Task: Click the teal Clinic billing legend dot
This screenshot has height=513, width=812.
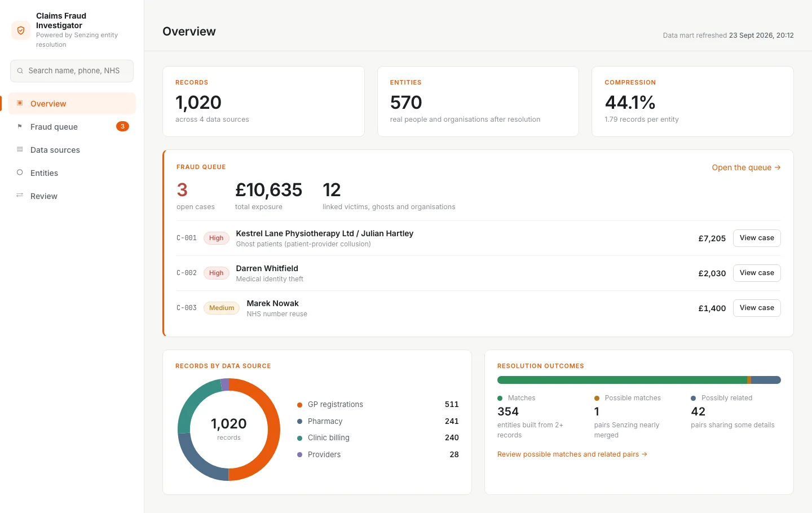Action: pyautogui.click(x=300, y=438)
